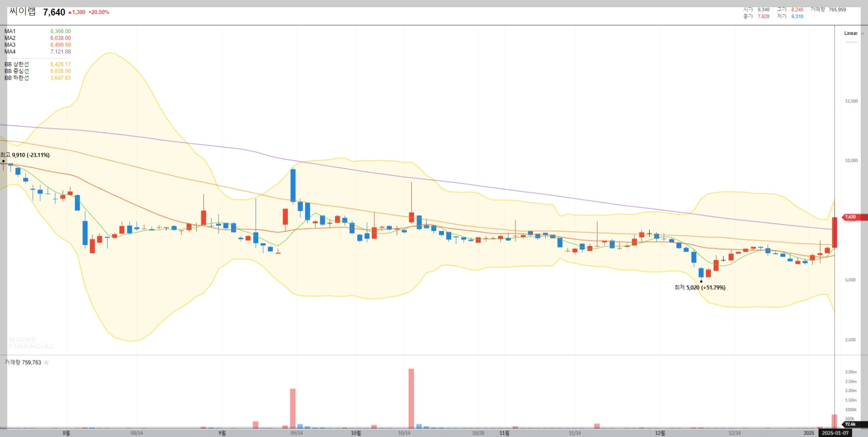Click the 최고 9,910 (-23.11%) high label
This screenshot has height=437, width=868.
[25, 155]
